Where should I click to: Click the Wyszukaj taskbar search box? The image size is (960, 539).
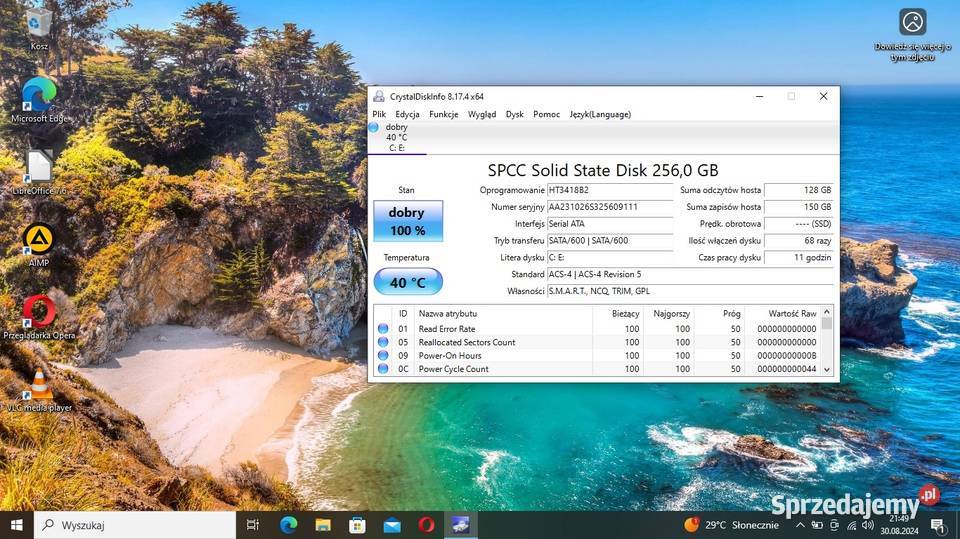point(135,525)
